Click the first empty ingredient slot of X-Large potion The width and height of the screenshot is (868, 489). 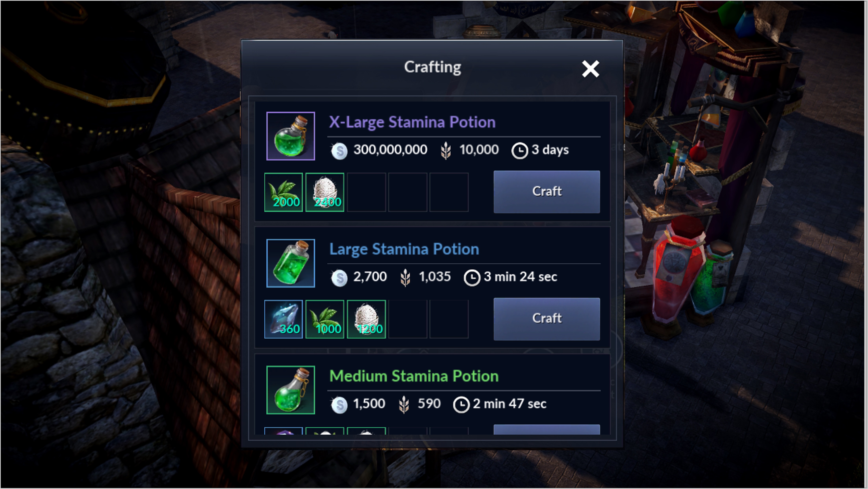click(x=366, y=192)
